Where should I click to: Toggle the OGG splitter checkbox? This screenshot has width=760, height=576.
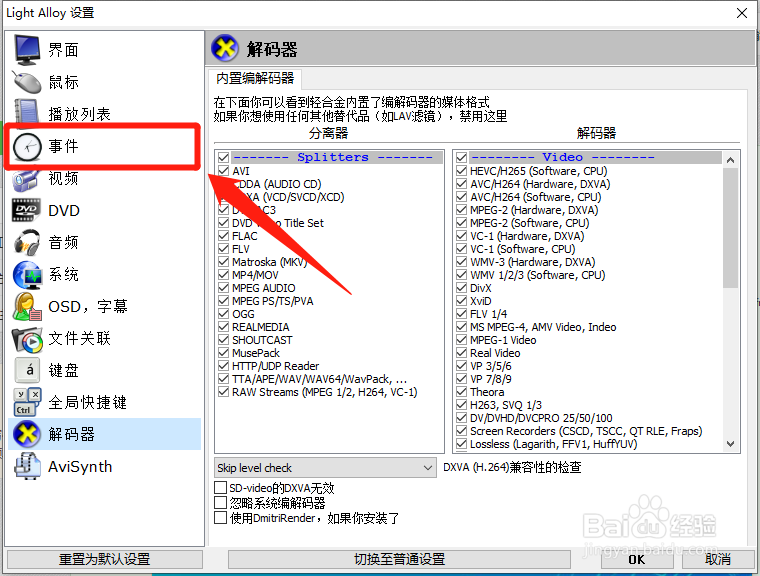point(223,314)
